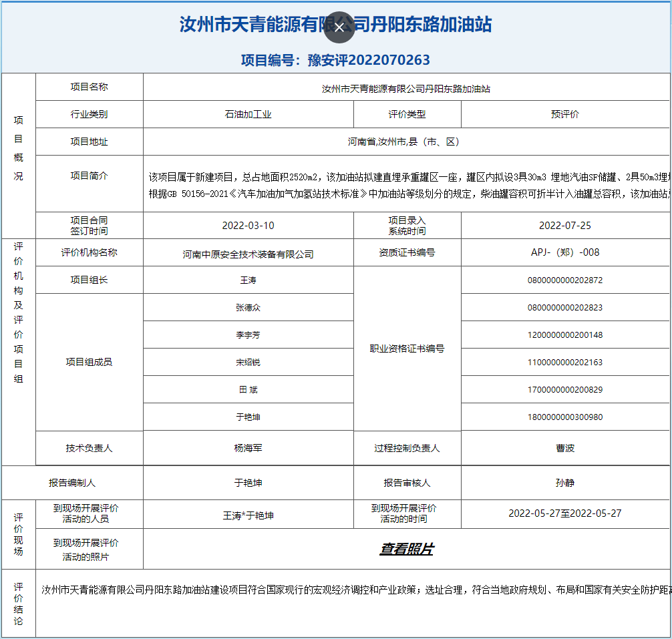Click the 评价类型 label
672x639 pixels.
tap(407, 114)
